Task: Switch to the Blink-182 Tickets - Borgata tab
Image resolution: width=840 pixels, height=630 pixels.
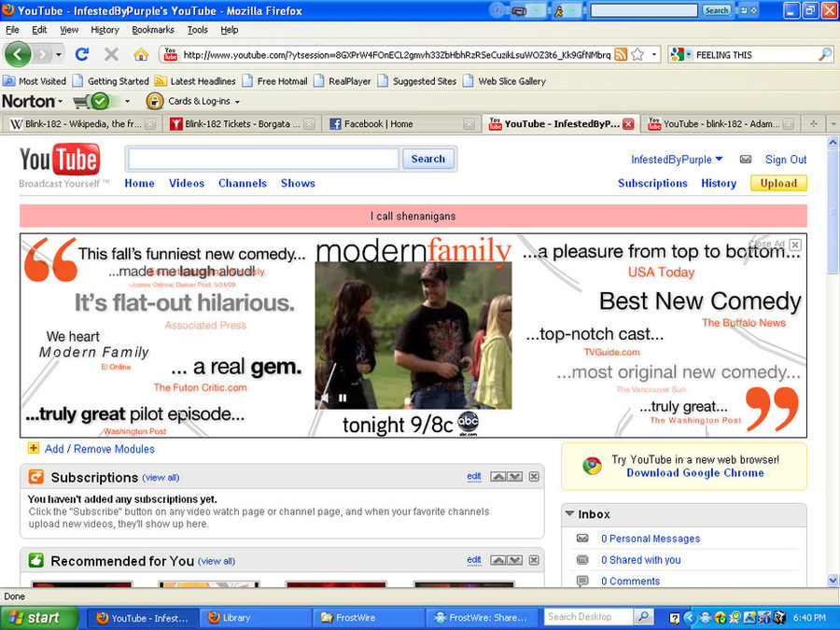Action: pyautogui.click(x=242, y=124)
